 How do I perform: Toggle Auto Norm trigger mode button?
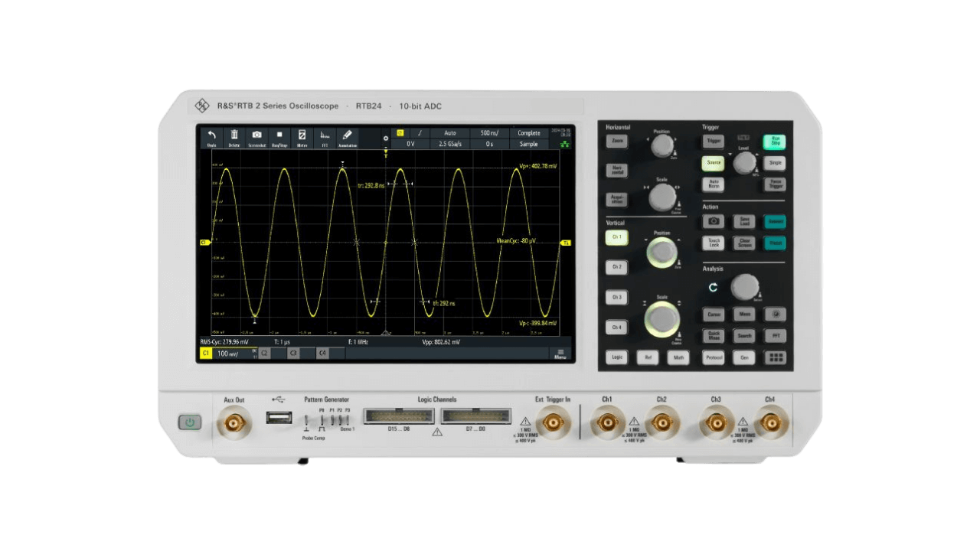(x=714, y=184)
